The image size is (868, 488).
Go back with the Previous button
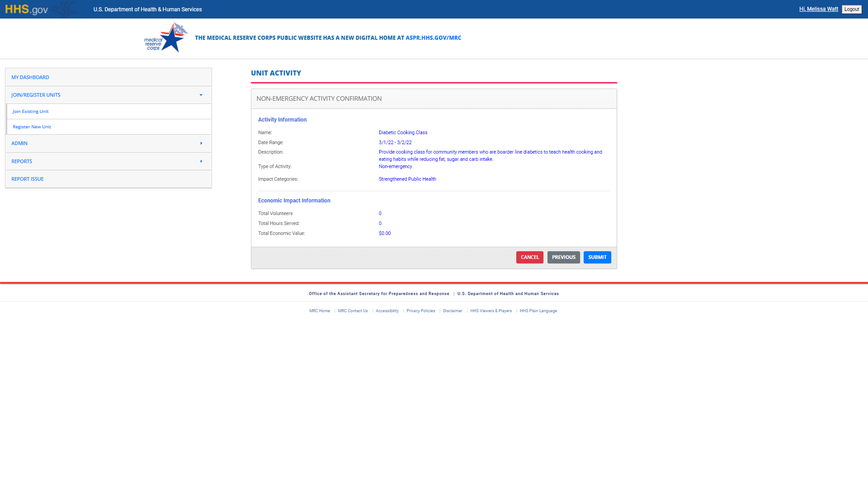(x=563, y=257)
